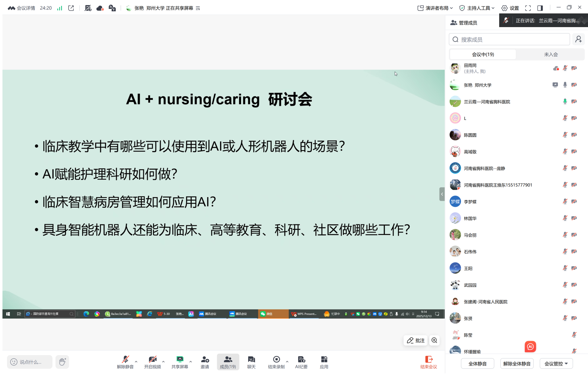Switch to the 未入会 tab
This screenshot has height=375, width=588.
coord(551,54)
